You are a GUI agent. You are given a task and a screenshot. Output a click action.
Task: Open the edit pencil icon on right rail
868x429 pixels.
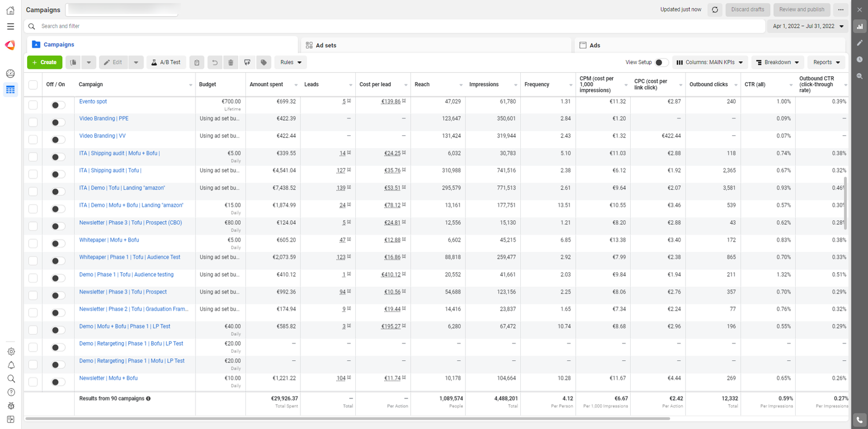coord(860,43)
